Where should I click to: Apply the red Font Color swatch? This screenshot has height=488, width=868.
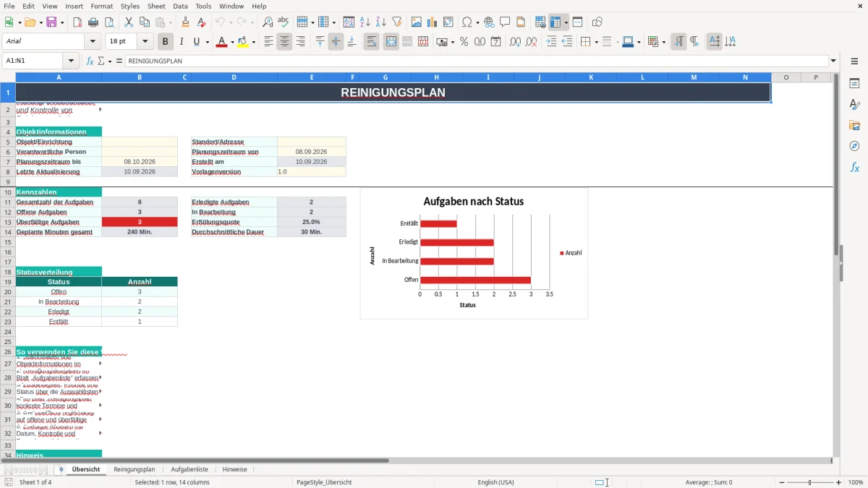[221, 42]
